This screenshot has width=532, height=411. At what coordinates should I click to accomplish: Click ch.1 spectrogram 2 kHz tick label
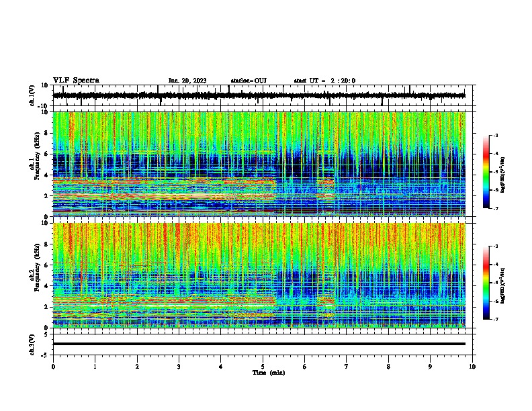coord(47,196)
